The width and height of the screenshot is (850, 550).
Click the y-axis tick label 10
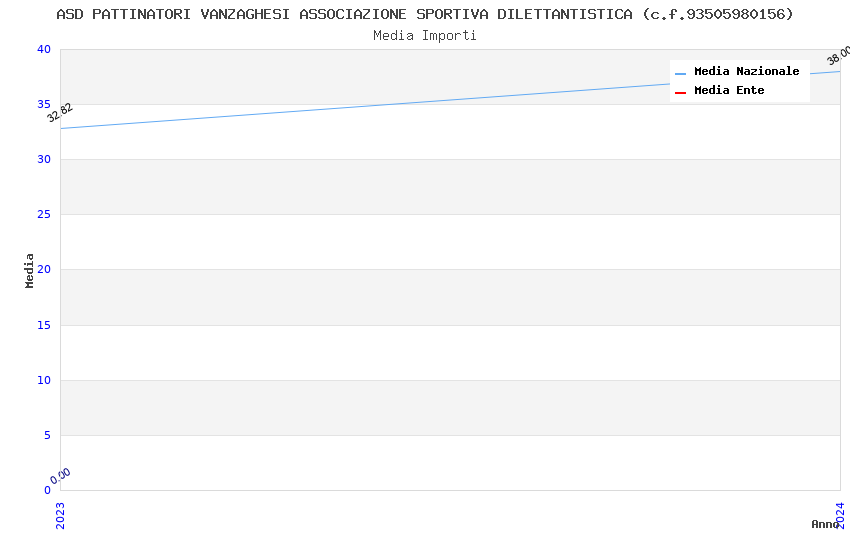pyautogui.click(x=44, y=380)
